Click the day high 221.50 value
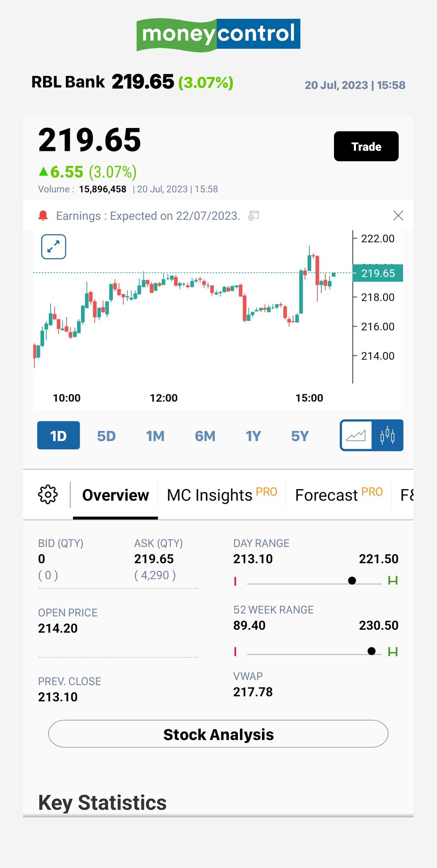The image size is (437, 868). [x=379, y=559]
